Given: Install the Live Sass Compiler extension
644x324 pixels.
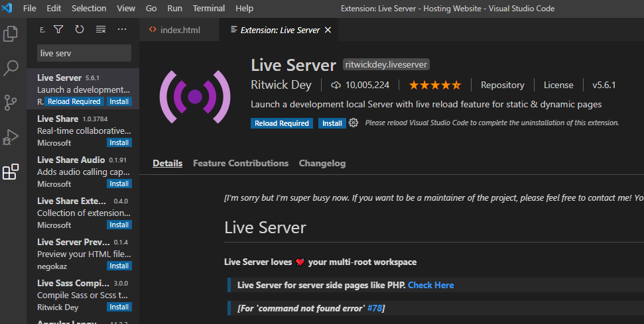Looking at the screenshot, I should tap(119, 306).
